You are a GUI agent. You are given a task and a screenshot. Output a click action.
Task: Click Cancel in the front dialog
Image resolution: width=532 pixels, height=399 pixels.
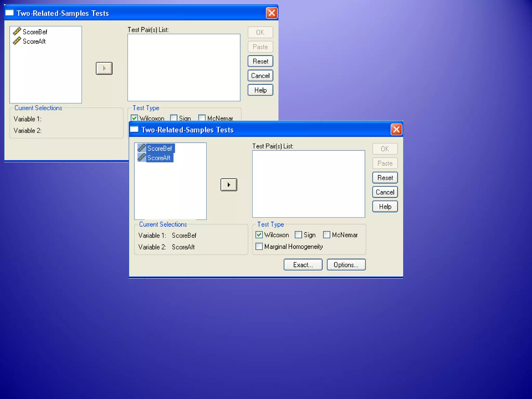coord(385,192)
